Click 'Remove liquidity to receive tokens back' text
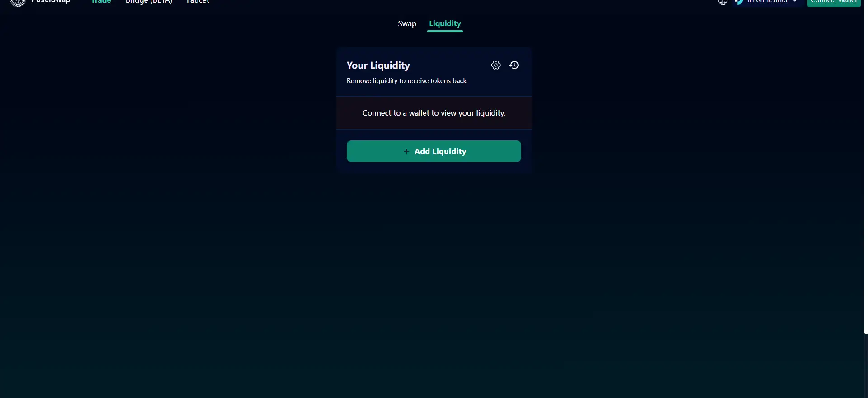Screen dimensions: 868x398 (406, 81)
